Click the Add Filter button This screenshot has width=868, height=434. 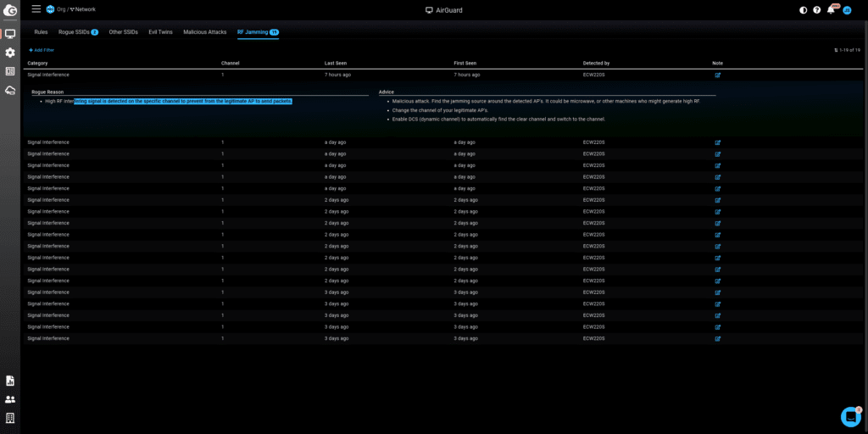pyautogui.click(x=42, y=50)
